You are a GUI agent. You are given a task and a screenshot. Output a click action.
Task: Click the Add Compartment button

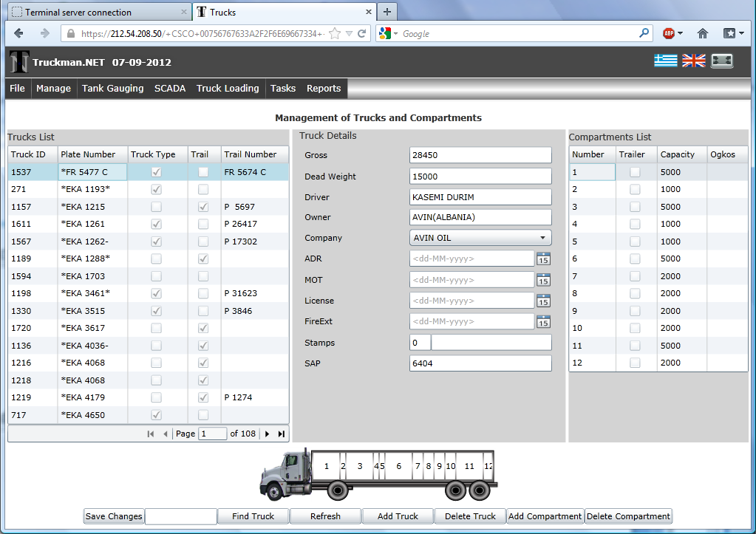coord(546,516)
